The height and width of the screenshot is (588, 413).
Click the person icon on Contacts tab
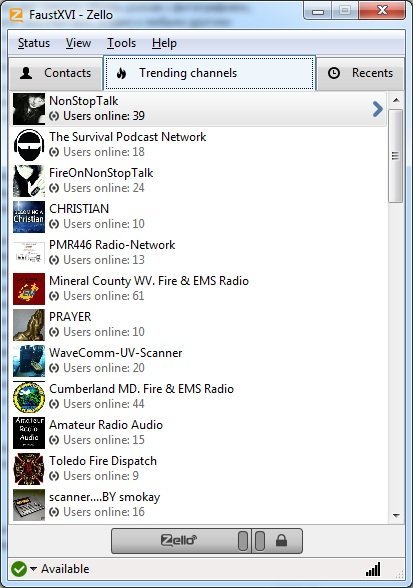(26, 73)
